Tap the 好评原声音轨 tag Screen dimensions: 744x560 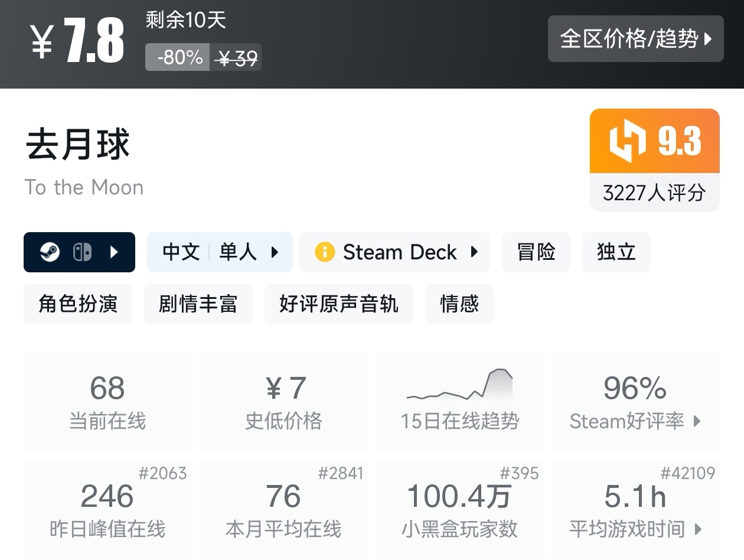(338, 304)
